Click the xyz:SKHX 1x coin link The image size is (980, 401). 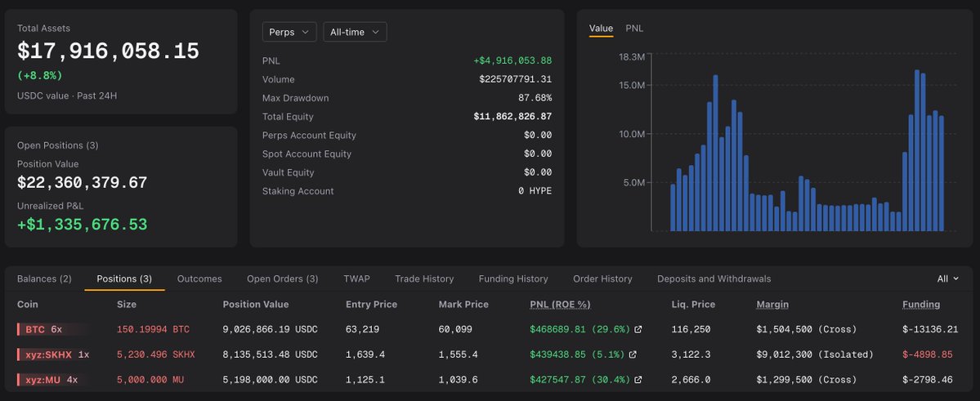coord(57,354)
